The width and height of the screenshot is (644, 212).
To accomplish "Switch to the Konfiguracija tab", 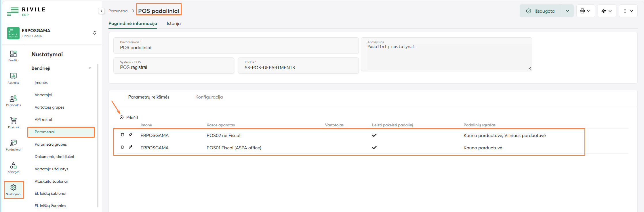I will [209, 97].
